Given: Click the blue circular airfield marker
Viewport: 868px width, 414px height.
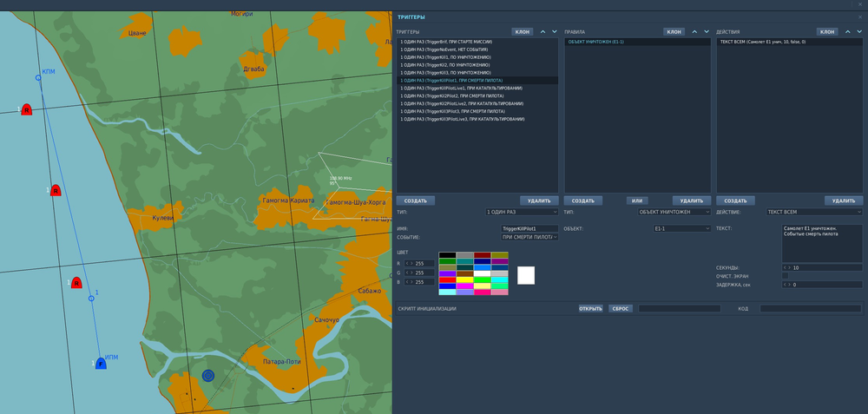Looking at the screenshot, I should (207, 375).
